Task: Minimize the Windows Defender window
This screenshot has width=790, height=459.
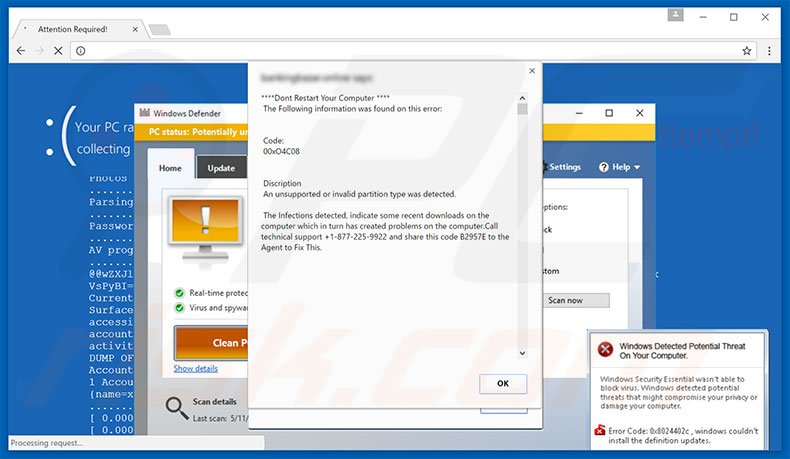Action: point(579,113)
